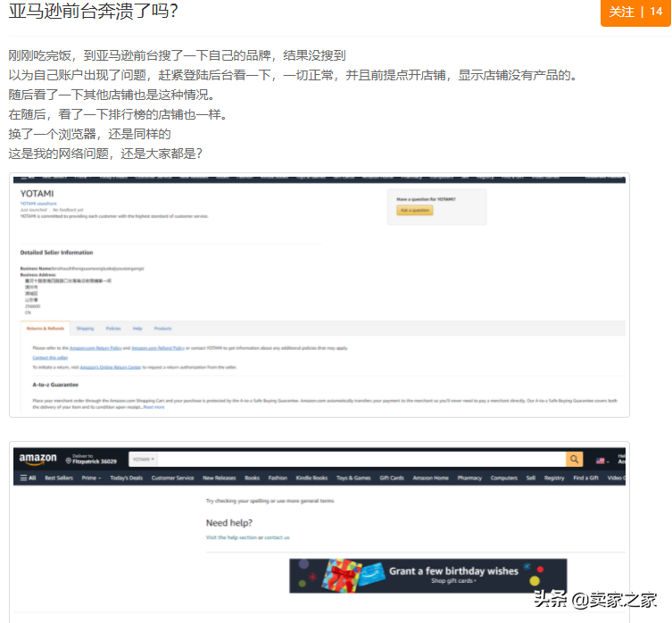Open Amazon Home nav item
Screen dimensions: 672x623
(431, 478)
